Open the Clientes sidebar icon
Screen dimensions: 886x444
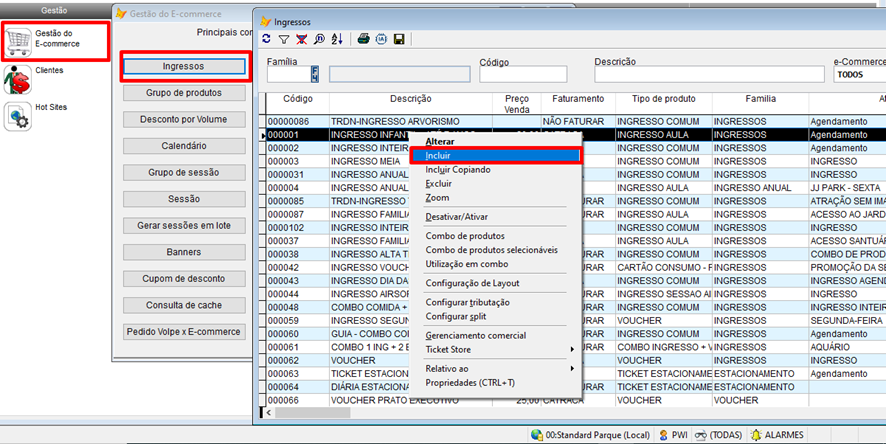tap(18, 78)
